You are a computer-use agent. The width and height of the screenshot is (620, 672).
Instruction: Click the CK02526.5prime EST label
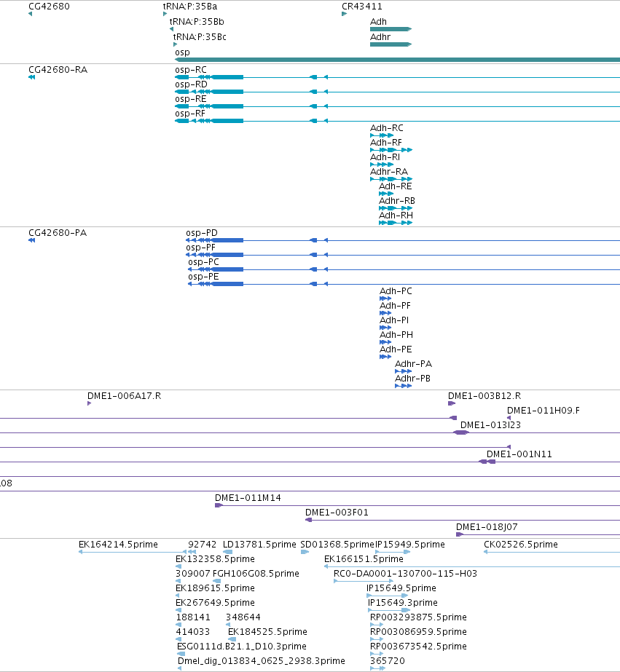point(521,545)
